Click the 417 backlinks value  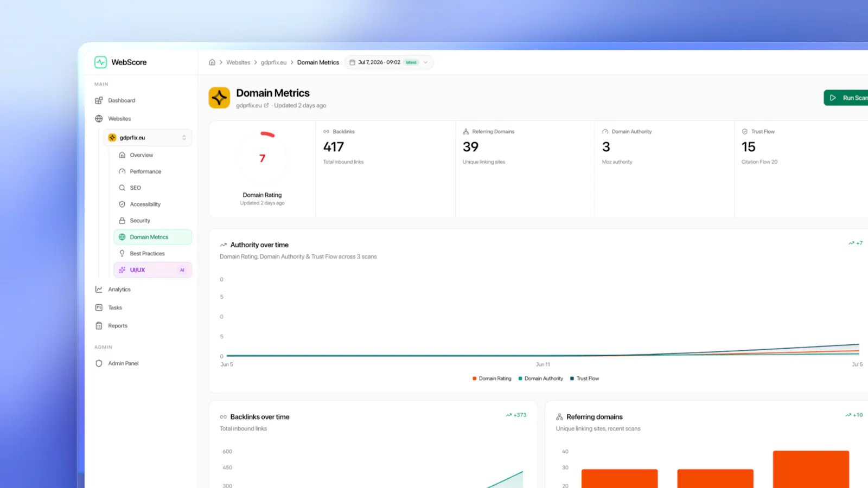click(334, 147)
